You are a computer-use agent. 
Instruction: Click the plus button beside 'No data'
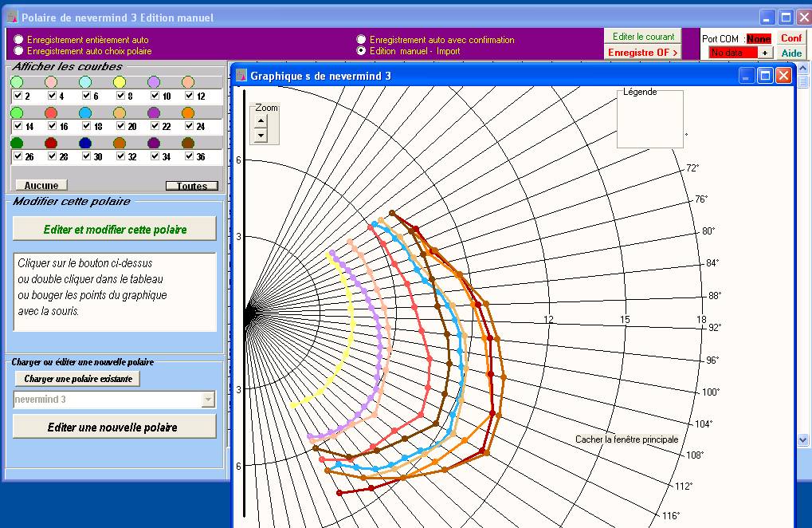tap(765, 53)
